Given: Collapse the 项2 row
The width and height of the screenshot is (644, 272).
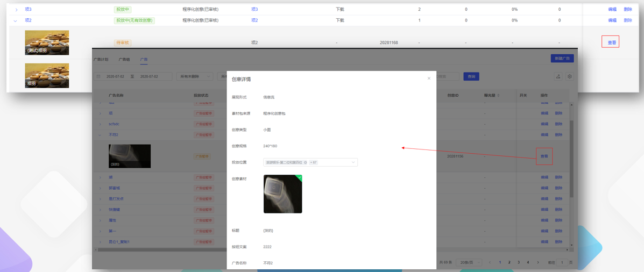Looking at the screenshot, I should pyautogui.click(x=16, y=21).
